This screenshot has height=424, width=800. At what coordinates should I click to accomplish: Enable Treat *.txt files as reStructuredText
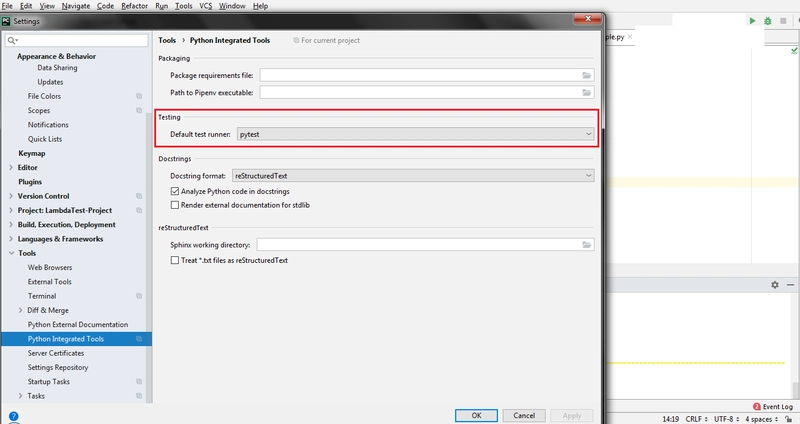pos(176,260)
